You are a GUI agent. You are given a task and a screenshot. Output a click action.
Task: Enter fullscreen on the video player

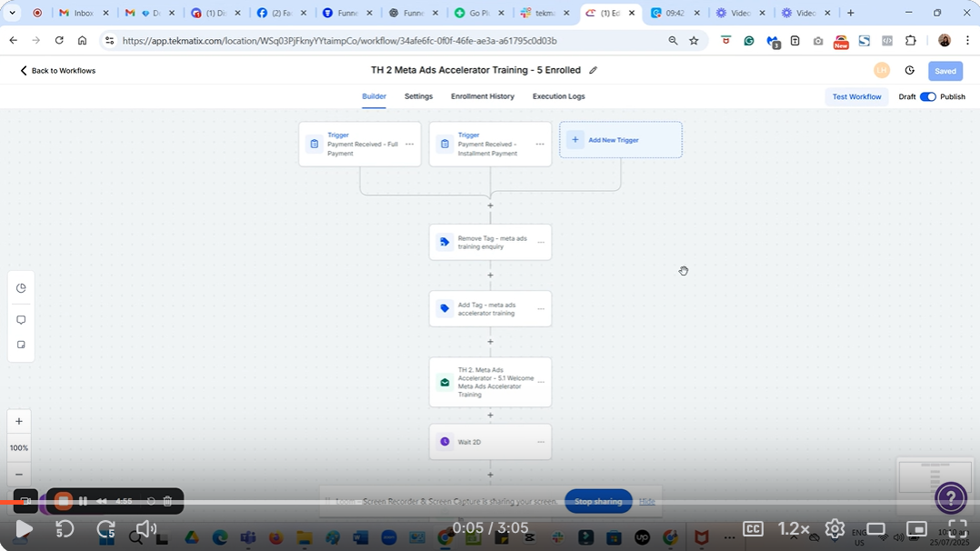click(957, 529)
